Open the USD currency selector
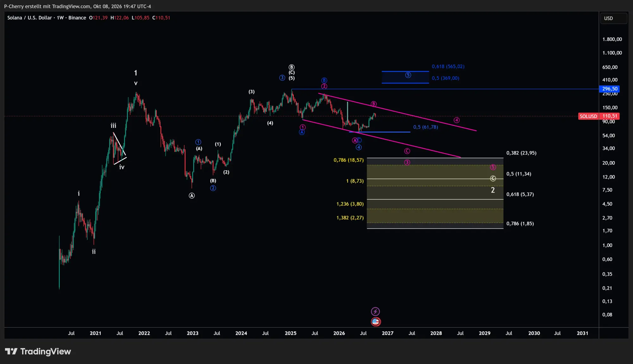Viewport: 633px width, 364px height. [x=613, y=18]
